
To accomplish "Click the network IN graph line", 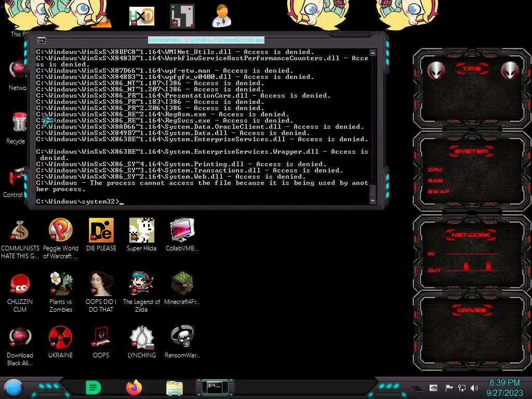I will 472,254.
